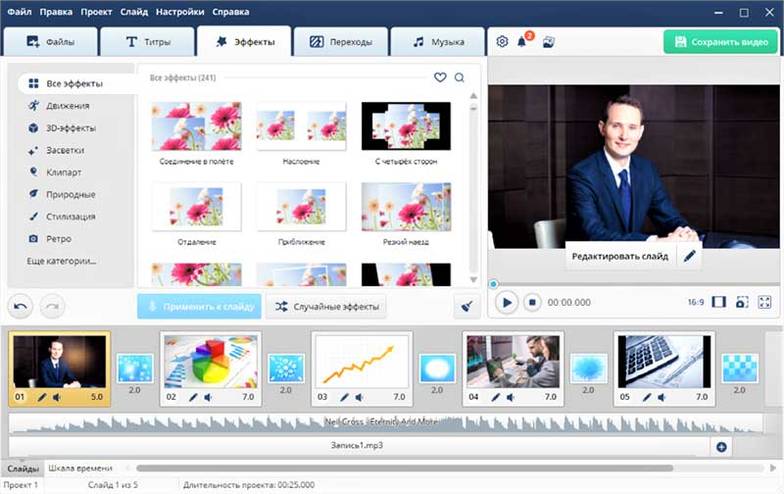
Task: Select the transition after slide 04
Action: coord(589,368)
